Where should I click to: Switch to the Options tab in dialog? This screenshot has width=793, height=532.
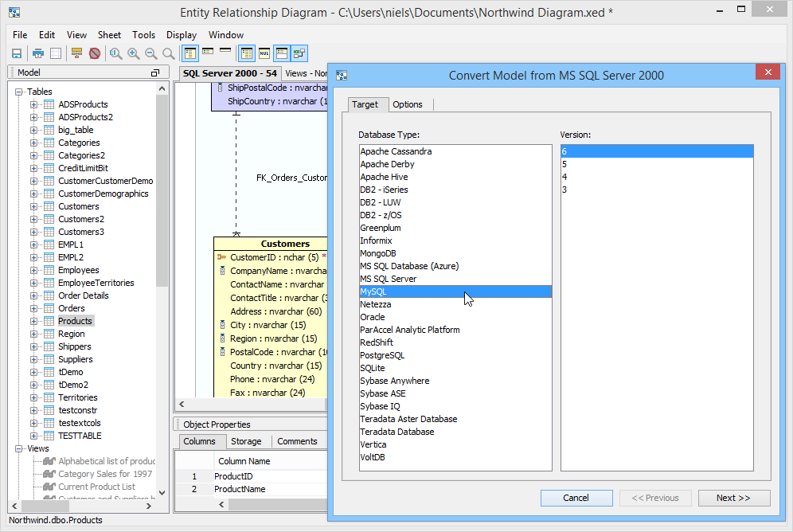click(408, 104)
